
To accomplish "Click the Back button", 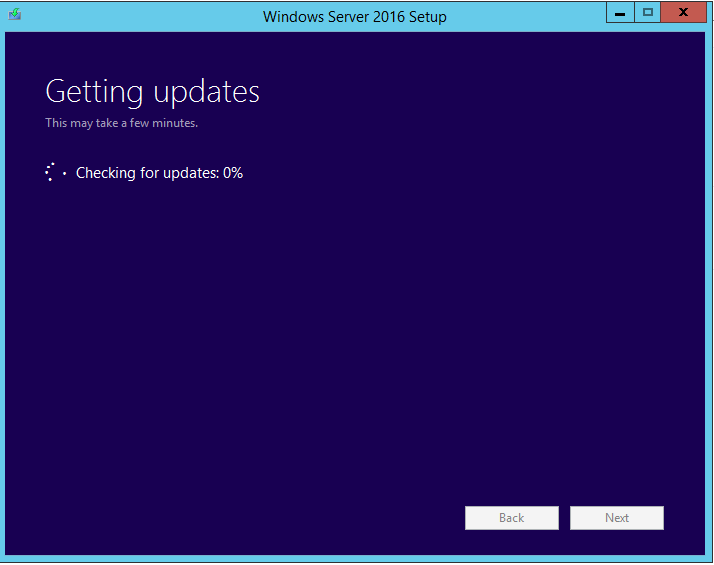I will [x=511, y=518].
